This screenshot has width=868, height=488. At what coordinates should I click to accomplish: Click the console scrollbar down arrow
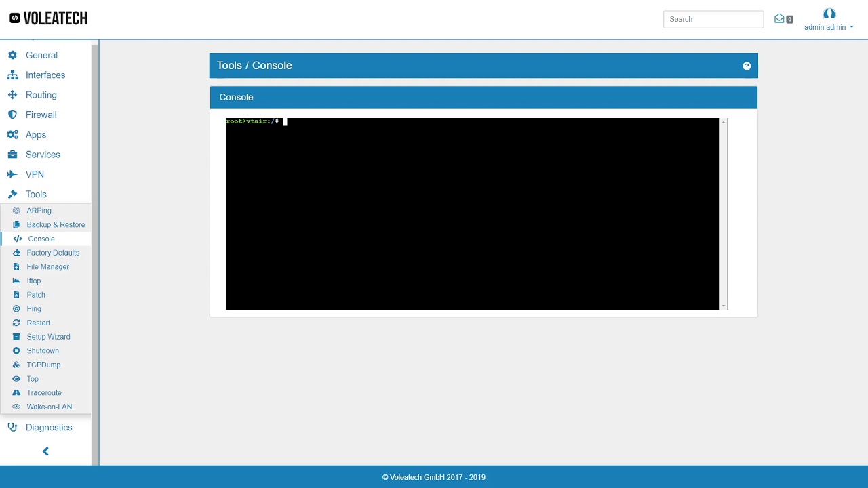[x=724, y=306]
